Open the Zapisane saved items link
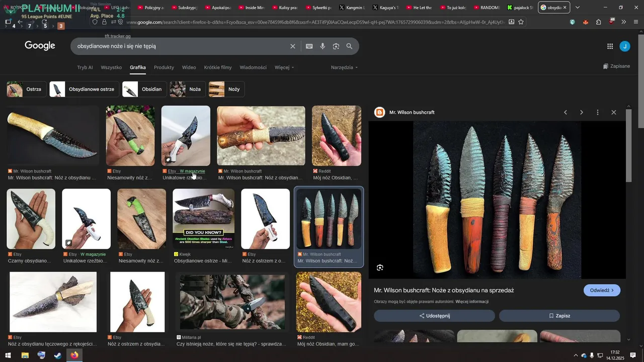Screen dimensions: 644x362 pyautogui.click(x=616, y=66)
